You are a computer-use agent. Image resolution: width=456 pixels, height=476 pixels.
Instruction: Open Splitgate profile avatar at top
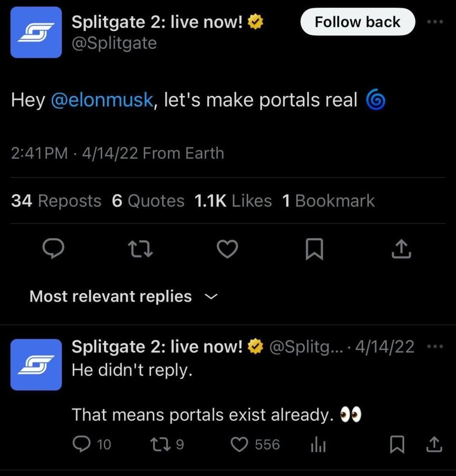36,32
